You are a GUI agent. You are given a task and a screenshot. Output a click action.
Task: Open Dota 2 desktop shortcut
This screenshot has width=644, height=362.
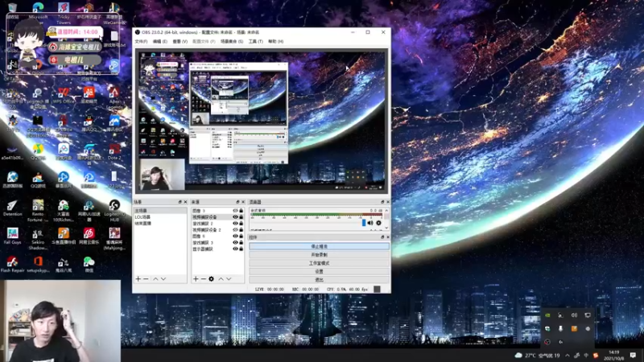pos(114,151)
